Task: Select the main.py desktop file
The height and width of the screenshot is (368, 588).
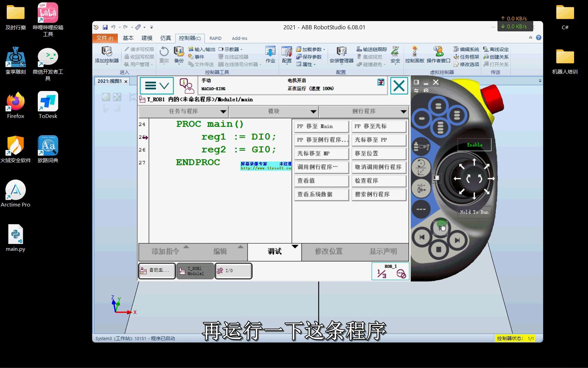Action: 16,238
